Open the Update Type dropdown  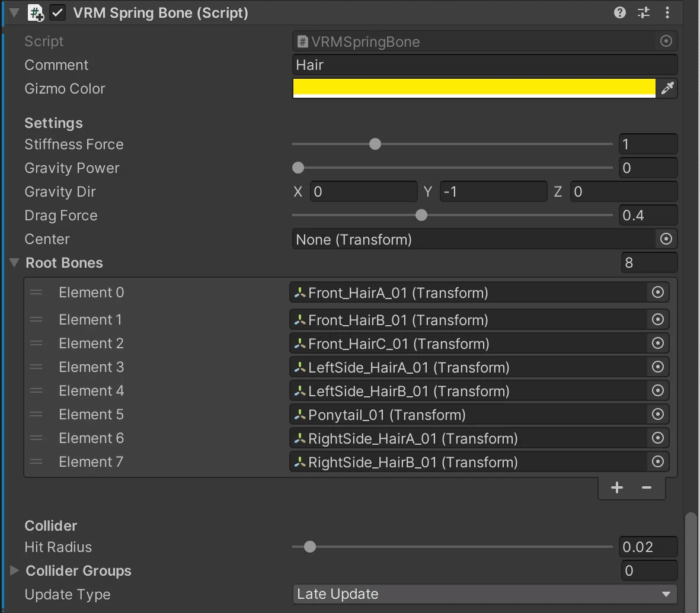(x=485, y=594)
